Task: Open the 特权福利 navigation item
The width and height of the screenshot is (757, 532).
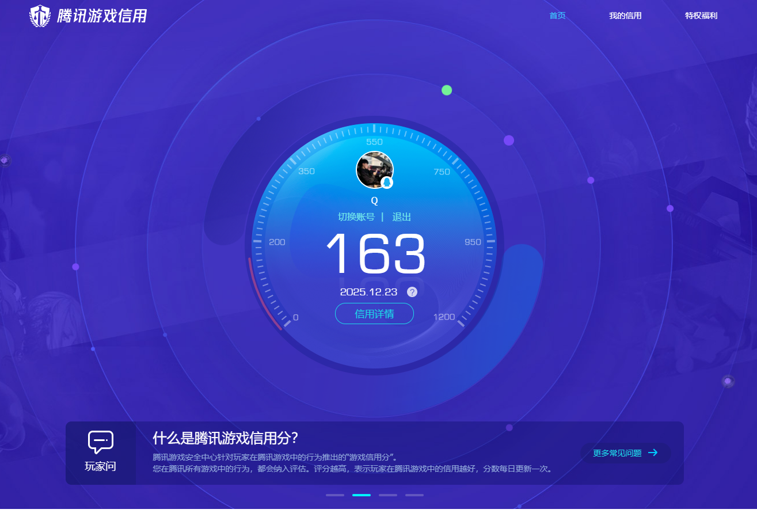Action: pos(701,16)
